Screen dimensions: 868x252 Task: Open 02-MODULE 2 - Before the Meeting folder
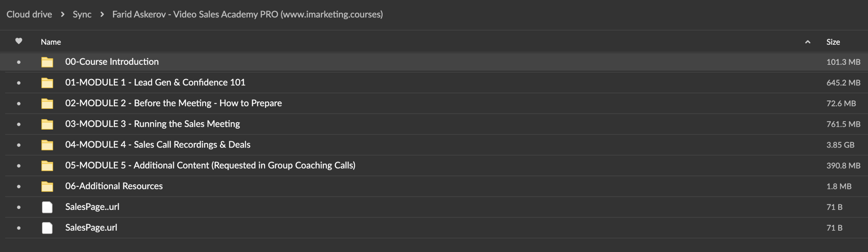tap(174, 103)
